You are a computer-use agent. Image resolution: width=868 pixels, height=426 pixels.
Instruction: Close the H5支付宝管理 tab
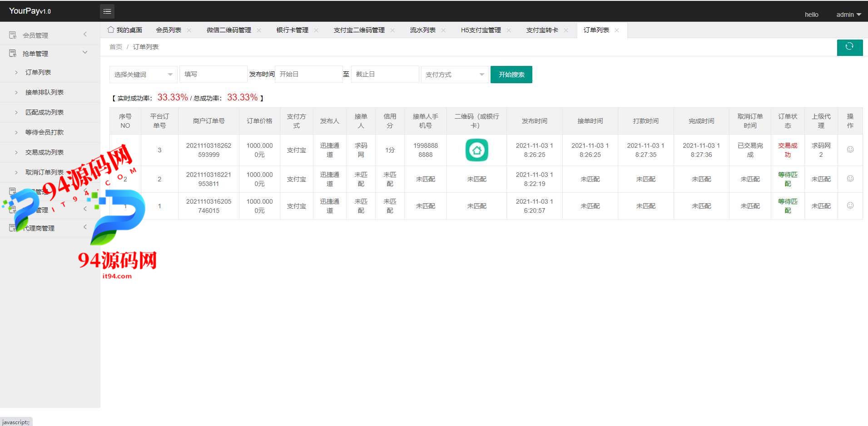[509, 30]
